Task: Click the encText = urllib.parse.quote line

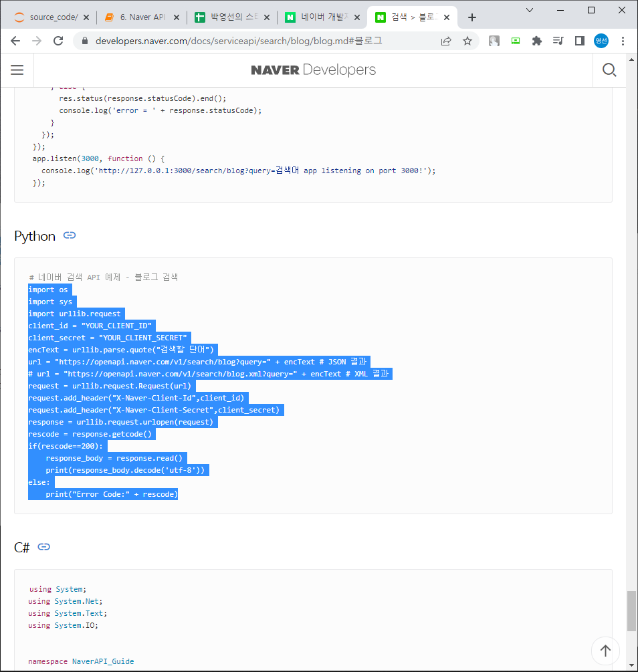Action: point(121,350)
